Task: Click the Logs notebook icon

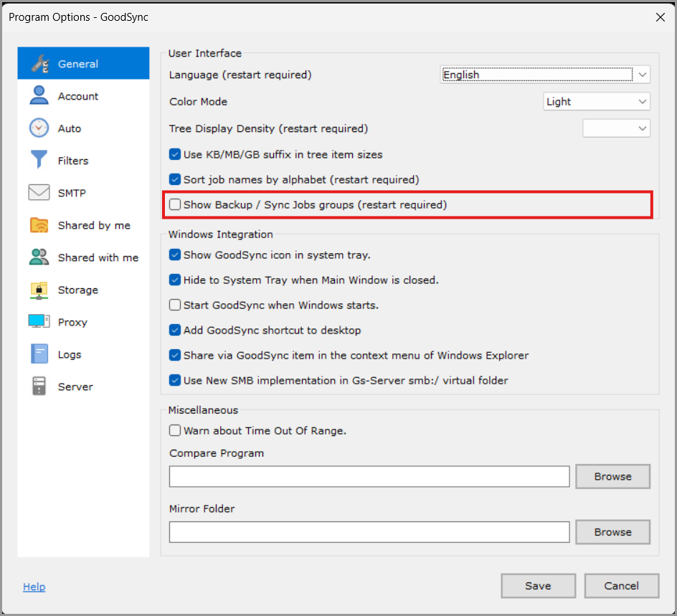Action: (x=39, y=354)
